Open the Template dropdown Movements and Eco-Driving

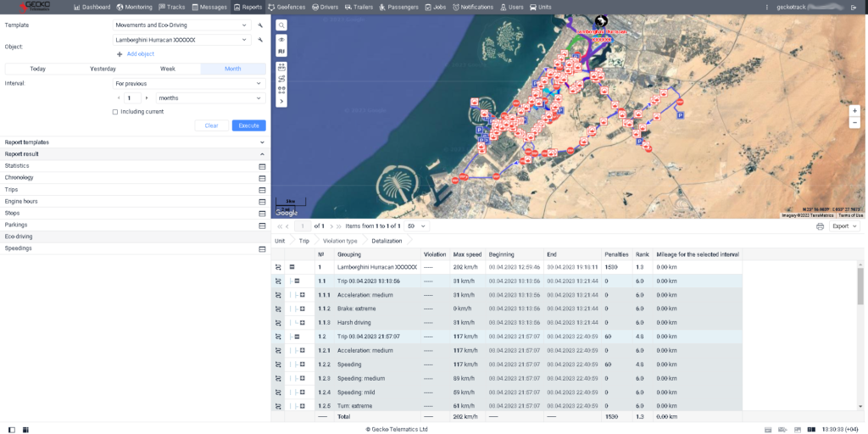point(182,25)
